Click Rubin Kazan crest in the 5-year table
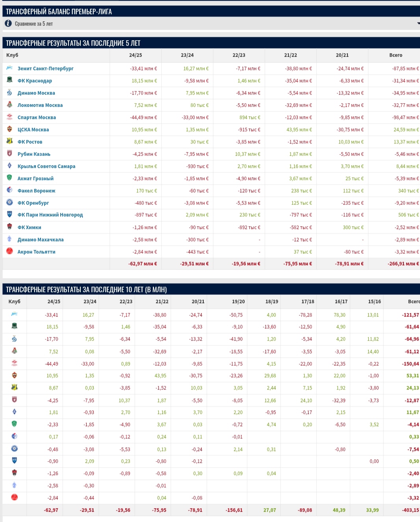Image resolution: width=420 pixels, height=522 pixels. 9,153
